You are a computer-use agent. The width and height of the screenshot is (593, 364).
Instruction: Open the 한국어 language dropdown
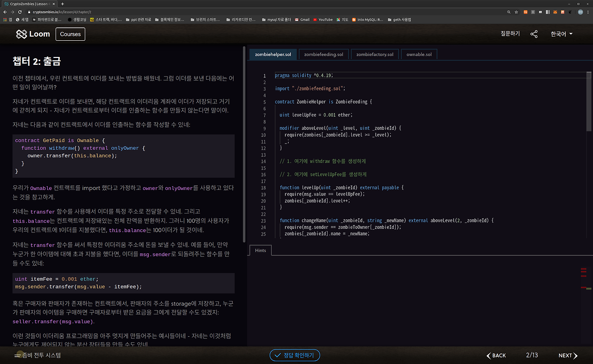click(x=561, y=34)
